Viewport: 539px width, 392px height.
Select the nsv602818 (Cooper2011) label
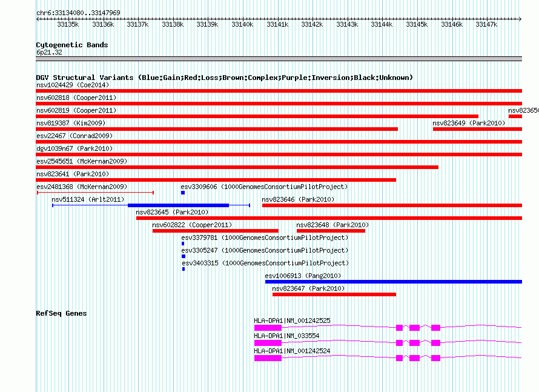pyautogui.click(x=76, y=98)
